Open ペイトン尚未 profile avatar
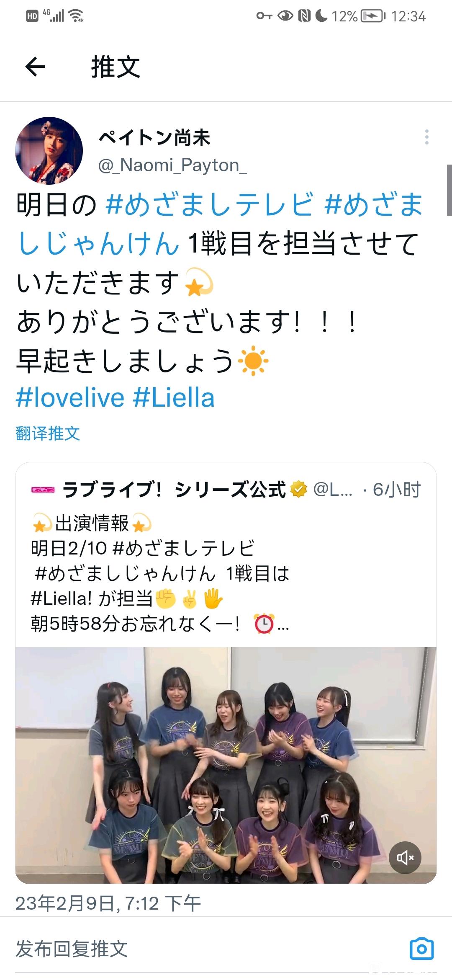 [x=49, y=151]
